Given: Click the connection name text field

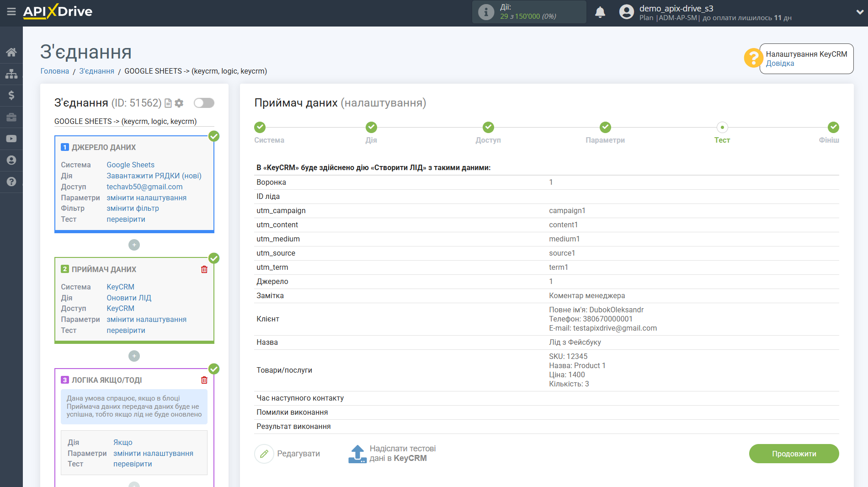Looking at the screenshot, I should point(134,121).
